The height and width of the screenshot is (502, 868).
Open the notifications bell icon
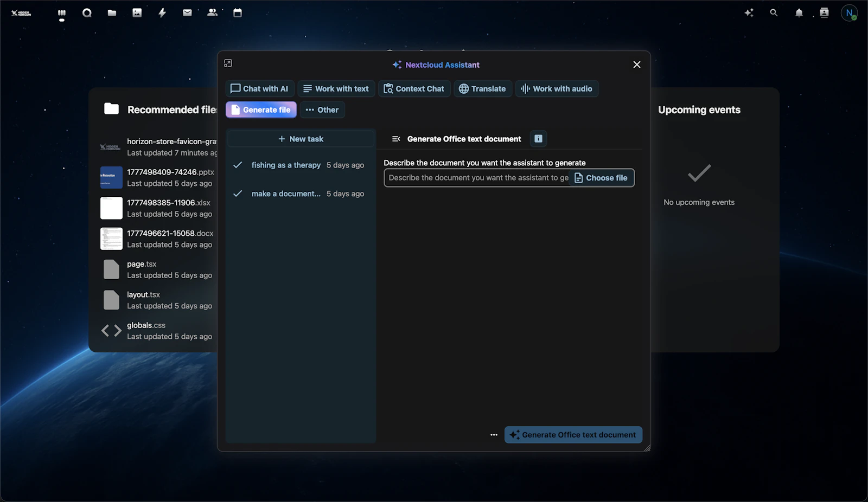(x=799, y=13)
